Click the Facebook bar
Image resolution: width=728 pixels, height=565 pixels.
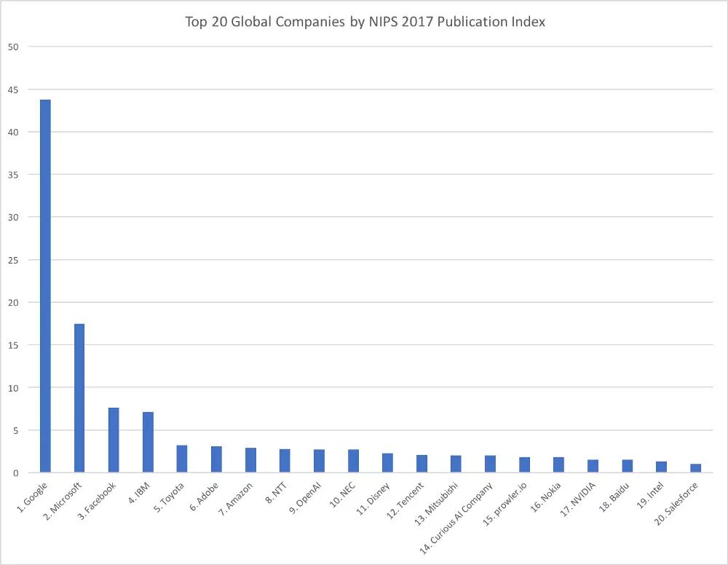(x=114, y=440)
